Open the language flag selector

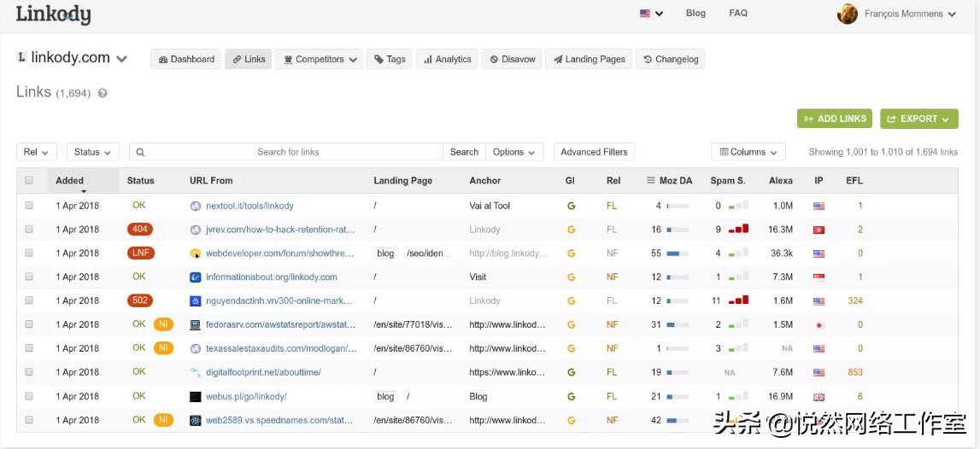point(651,13)
